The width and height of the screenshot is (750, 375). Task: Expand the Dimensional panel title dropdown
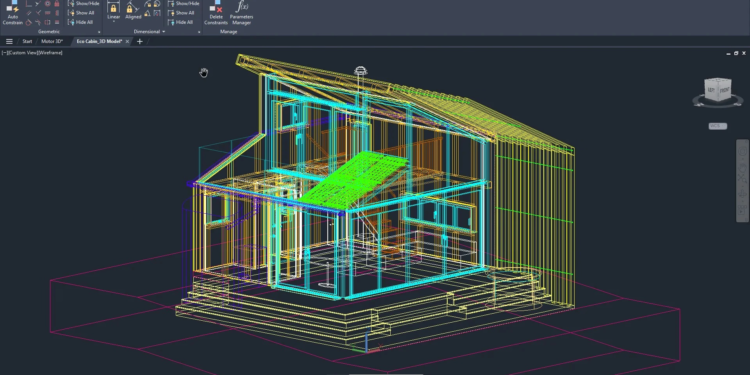pos(164,32)
